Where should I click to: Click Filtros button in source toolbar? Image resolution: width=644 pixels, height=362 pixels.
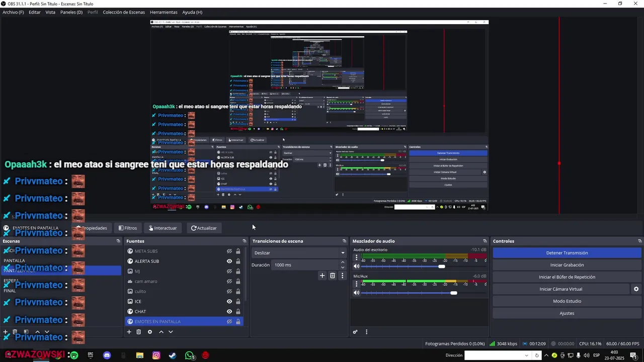click(128, 228)
